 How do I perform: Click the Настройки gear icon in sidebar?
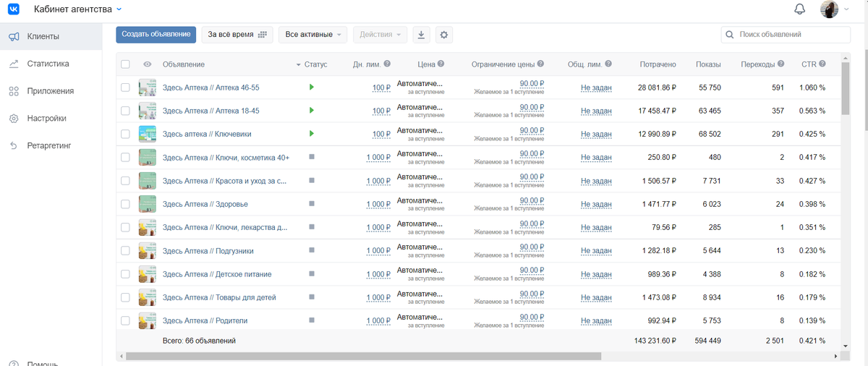pyautogui.click(x=14, y=119)
